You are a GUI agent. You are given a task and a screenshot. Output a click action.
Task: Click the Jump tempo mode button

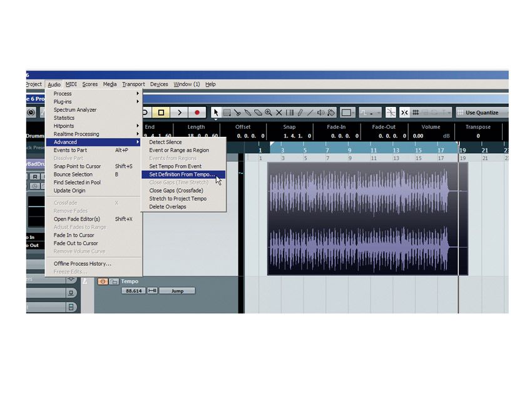click(178, 291)
